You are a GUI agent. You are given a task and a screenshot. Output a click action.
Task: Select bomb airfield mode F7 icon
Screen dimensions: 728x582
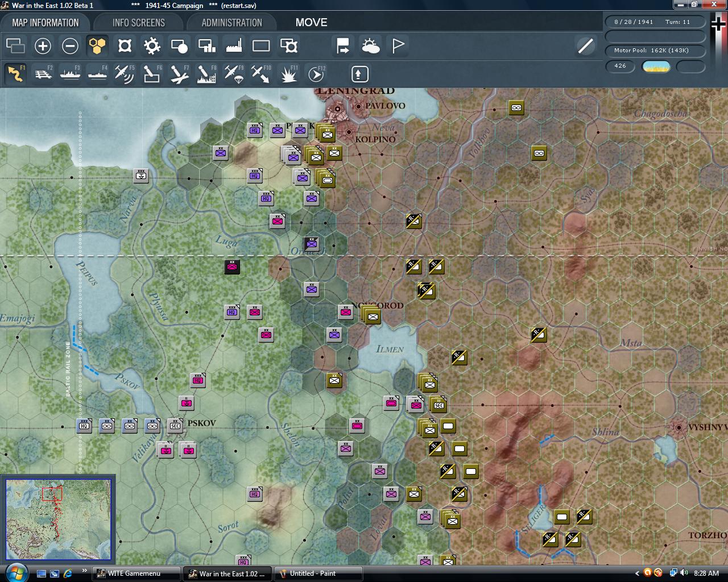coord(179,73)
